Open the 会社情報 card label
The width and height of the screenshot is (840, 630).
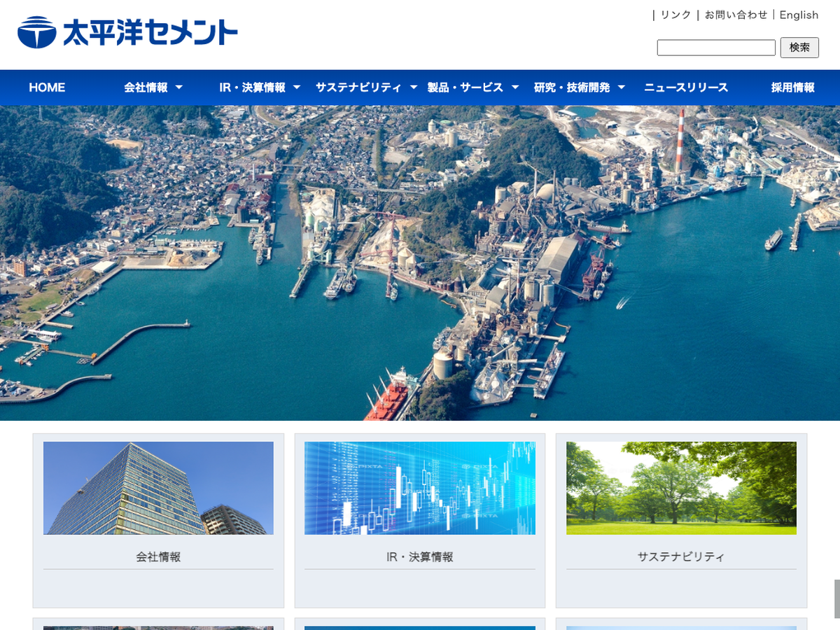coord(158,557)
